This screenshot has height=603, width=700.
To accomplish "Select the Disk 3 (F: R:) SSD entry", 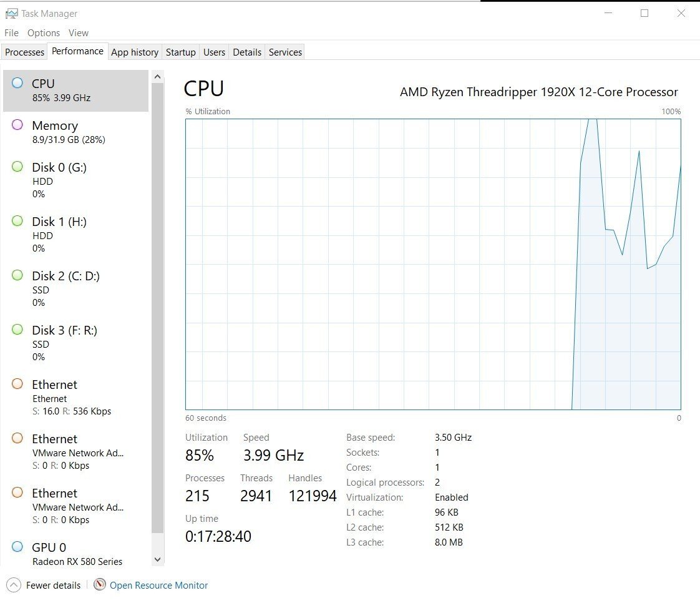I will coord(76,343).
